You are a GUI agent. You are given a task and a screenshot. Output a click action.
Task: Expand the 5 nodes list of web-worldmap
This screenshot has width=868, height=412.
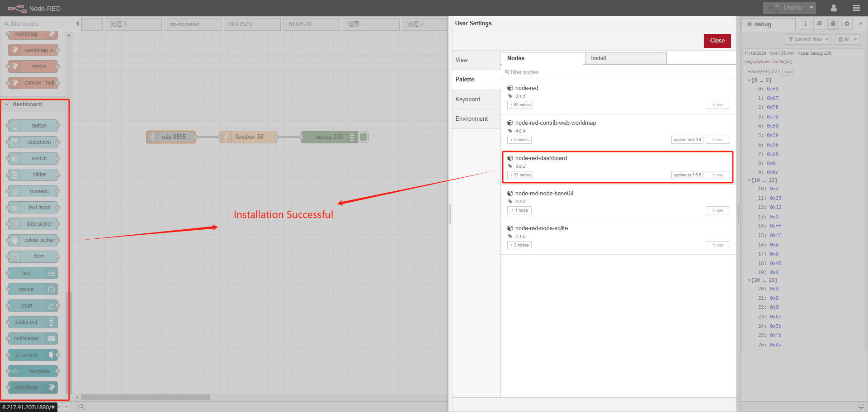[x=519, y=140]
